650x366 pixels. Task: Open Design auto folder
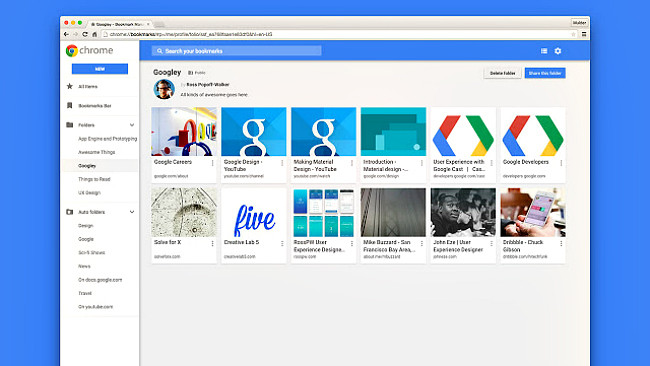(85, 225)
